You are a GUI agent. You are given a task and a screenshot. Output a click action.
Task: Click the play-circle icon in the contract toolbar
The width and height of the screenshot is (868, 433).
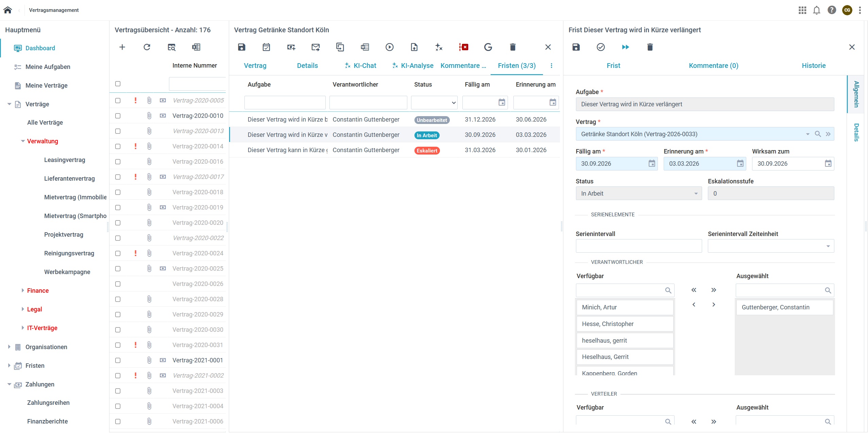click(x=390, y=47)
